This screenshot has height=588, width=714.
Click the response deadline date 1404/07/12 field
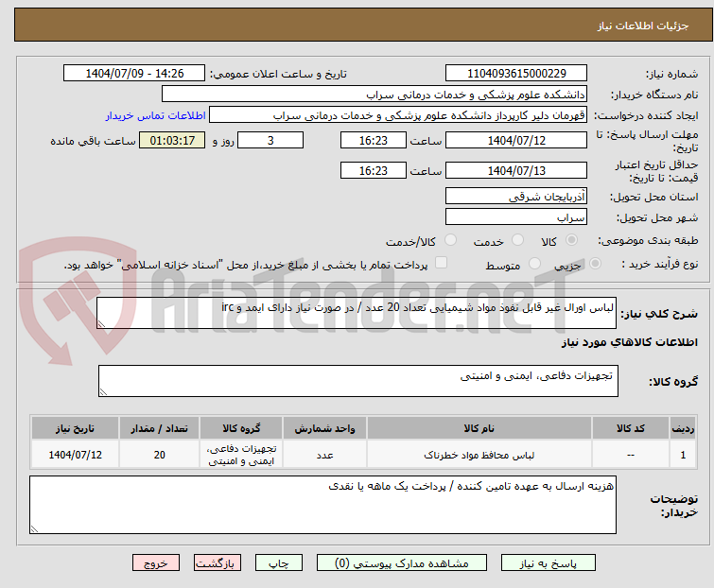click(516, 140)
